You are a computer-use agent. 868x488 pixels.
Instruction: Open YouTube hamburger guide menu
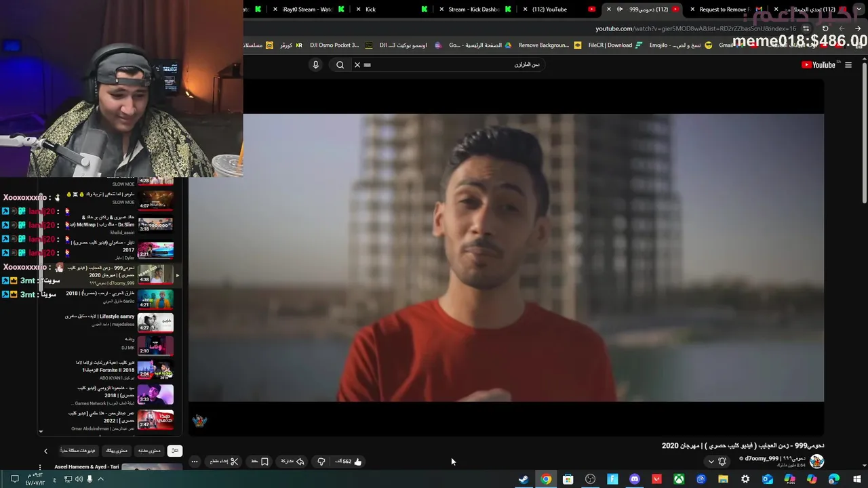[x=848, y=65]
